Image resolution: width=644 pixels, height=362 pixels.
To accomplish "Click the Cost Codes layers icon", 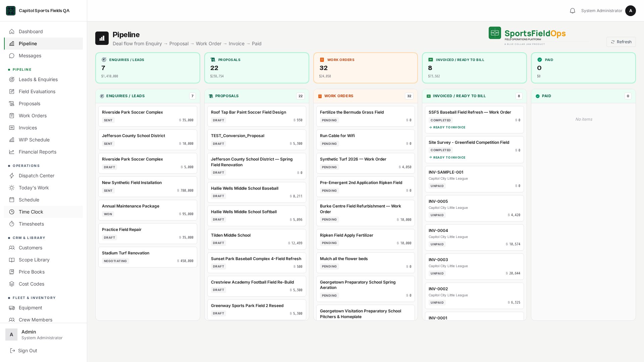I will (12, 284).
